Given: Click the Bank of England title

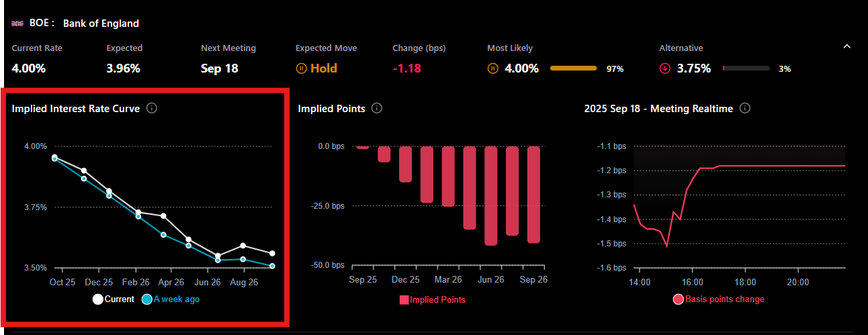Looking at the screenshot, I should (x=101, y=23).
